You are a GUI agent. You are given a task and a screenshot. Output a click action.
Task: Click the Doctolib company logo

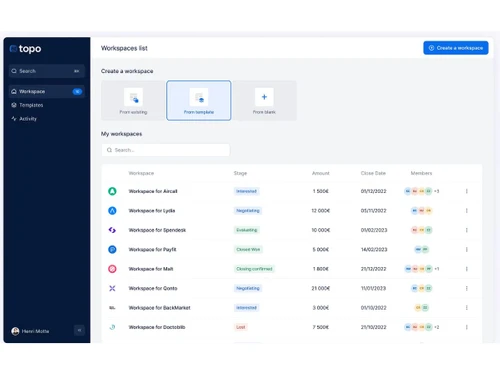click(112, 327)
